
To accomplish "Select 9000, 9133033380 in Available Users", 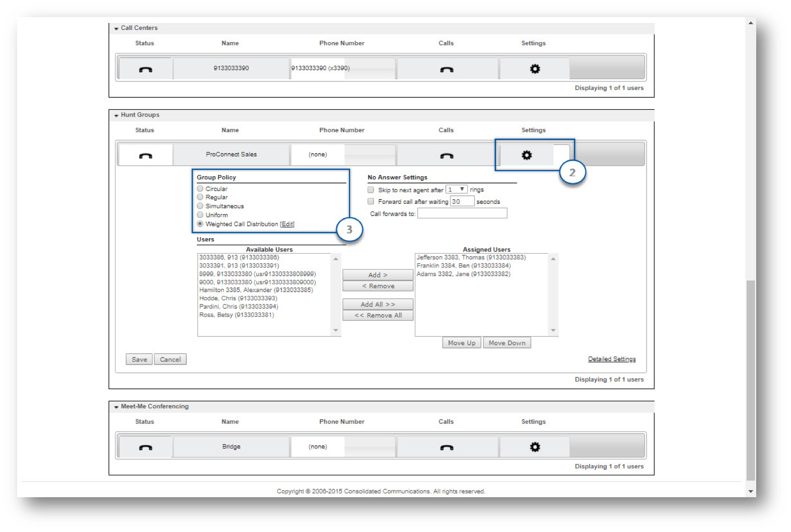I will [x=257, y=282].
